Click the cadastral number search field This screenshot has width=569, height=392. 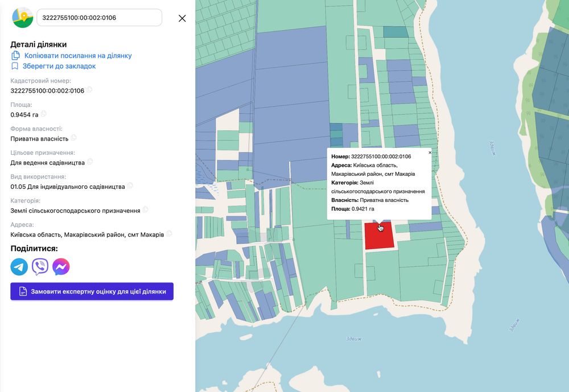point(100,18)
